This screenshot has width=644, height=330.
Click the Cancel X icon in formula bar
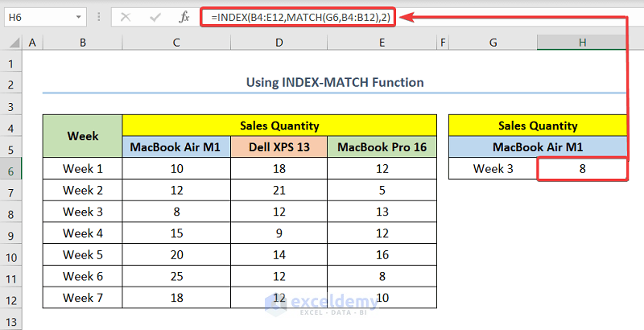tap(126, 16)
